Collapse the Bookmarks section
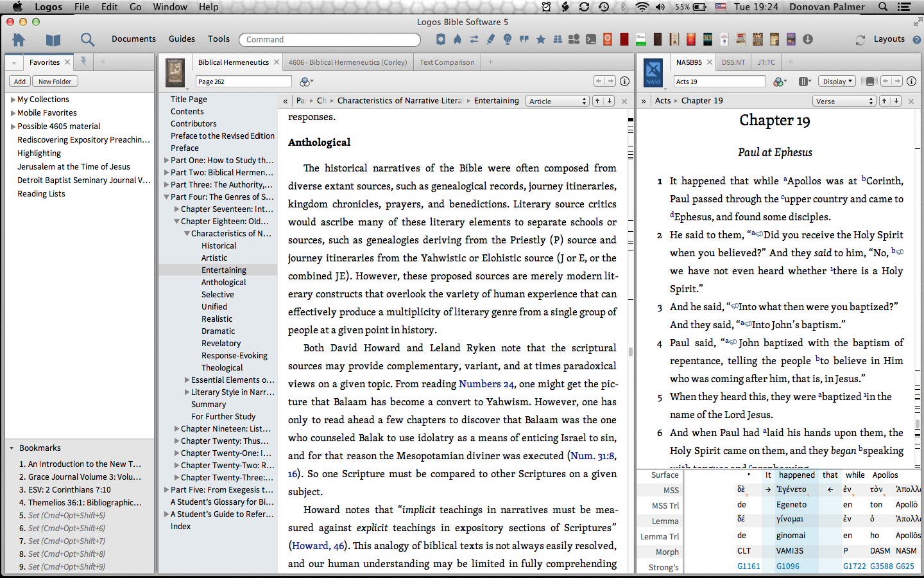The image size is (924, 578). point(12,448)
